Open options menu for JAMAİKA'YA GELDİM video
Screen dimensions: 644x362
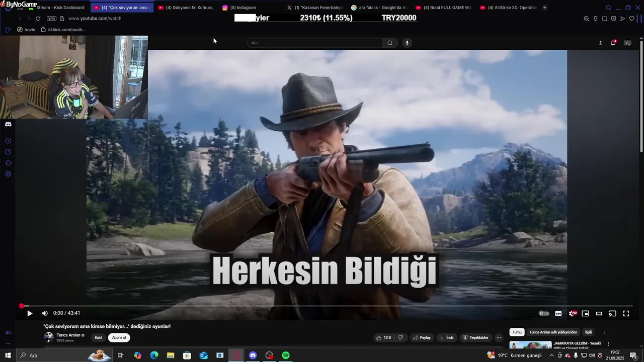[608, 344]
